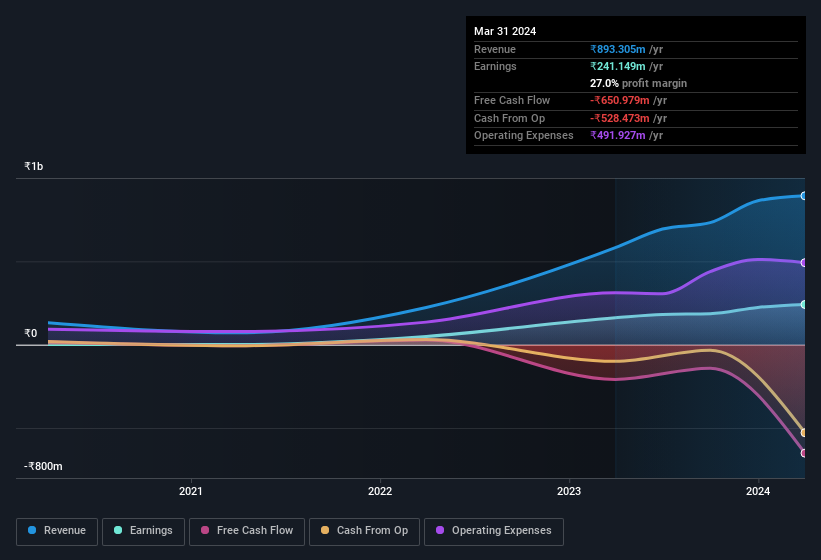Click the Earnings endpoint marker on chart
The width and height of the screenshot is (821, 560).
click(804, 305)
